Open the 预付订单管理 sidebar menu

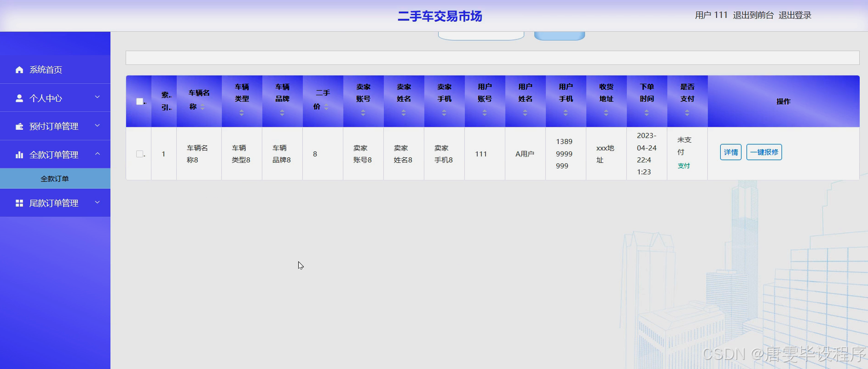55,126
